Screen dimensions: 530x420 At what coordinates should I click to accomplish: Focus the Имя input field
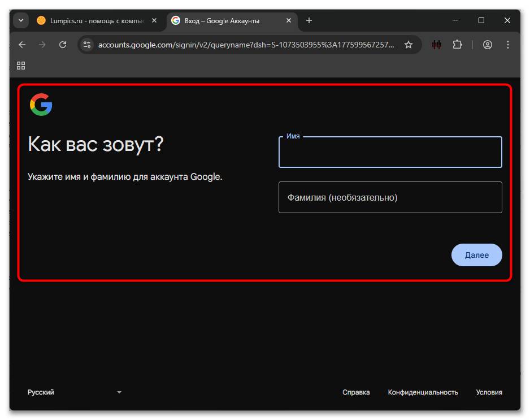pos(390,152)
